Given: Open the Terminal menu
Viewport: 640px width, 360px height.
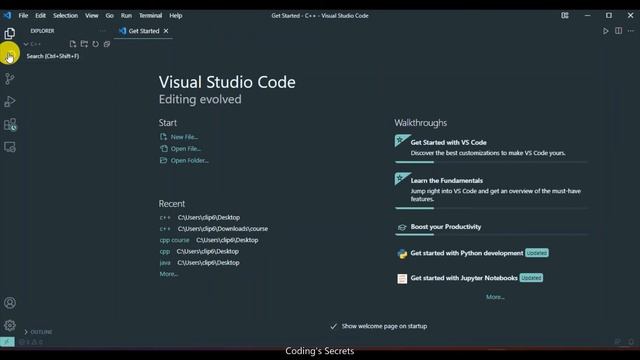Looking at the screenshot, I should tap(150, 16).
